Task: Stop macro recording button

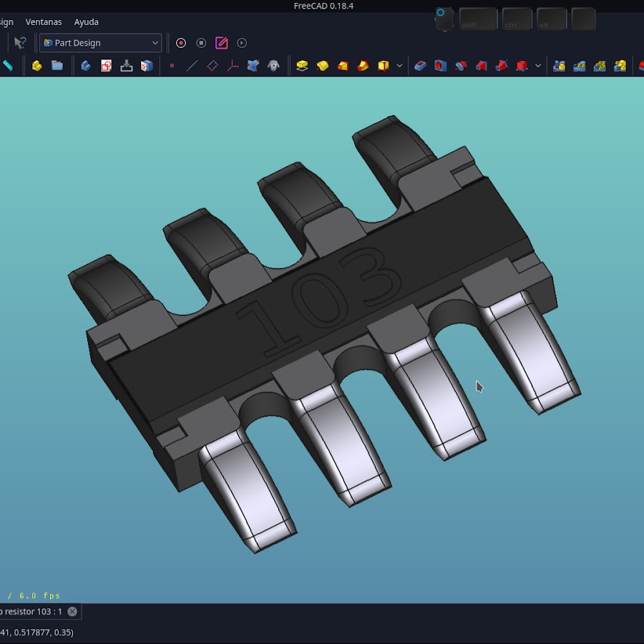Action: pyautogui.click(x=201, y=43)
